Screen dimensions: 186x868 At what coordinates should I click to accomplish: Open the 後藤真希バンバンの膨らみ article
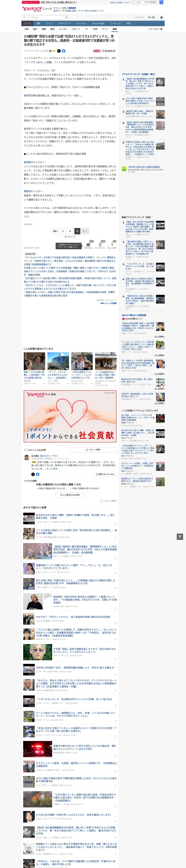tap(74, 567)
